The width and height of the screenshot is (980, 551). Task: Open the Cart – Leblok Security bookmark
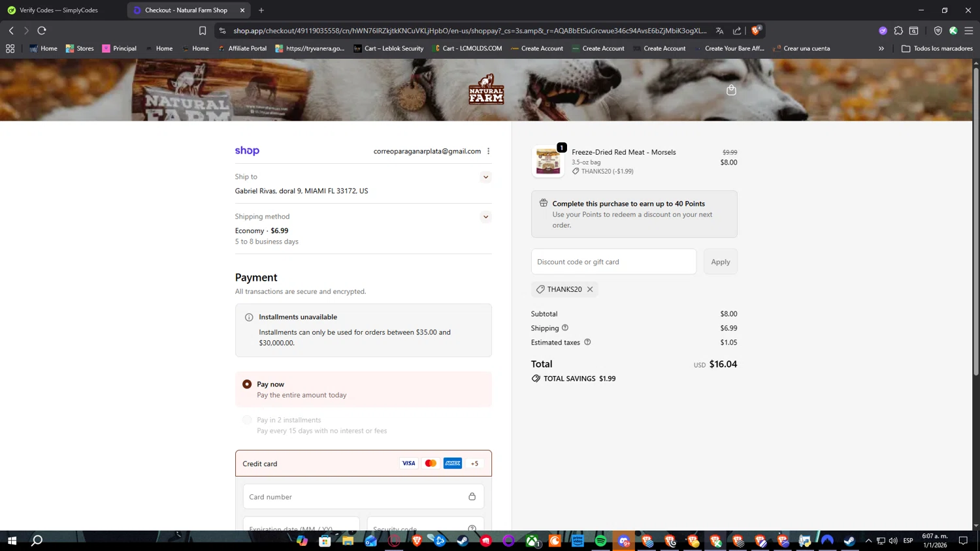(x=388, y=48)
